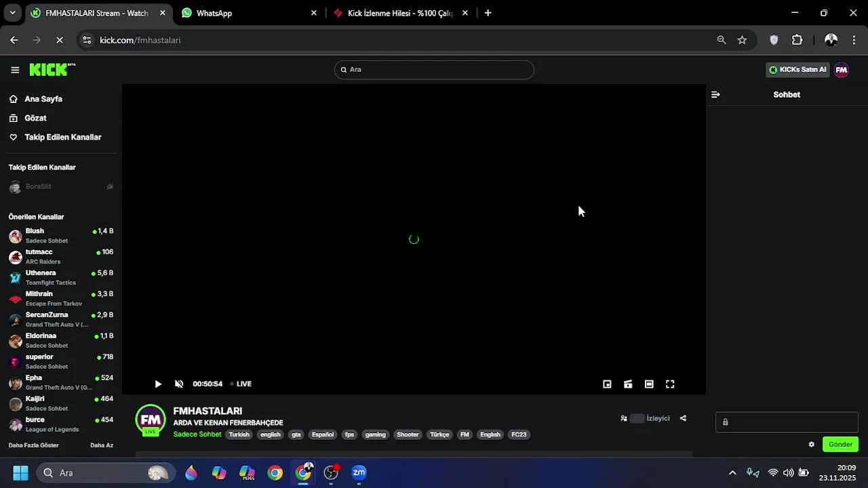Click the Gönder send button
This screenshot has height=488, width=868.
(x=840, y=445)
